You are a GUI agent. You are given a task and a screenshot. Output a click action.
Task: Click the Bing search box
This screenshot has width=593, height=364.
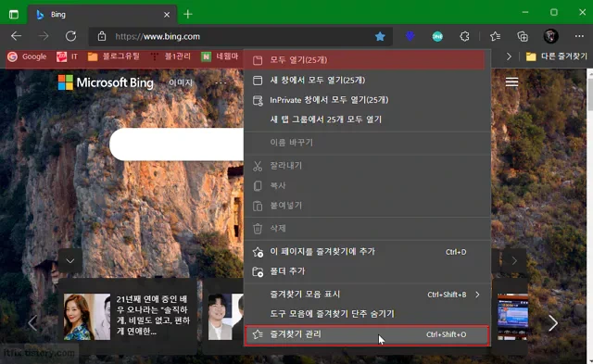(177, 144)
